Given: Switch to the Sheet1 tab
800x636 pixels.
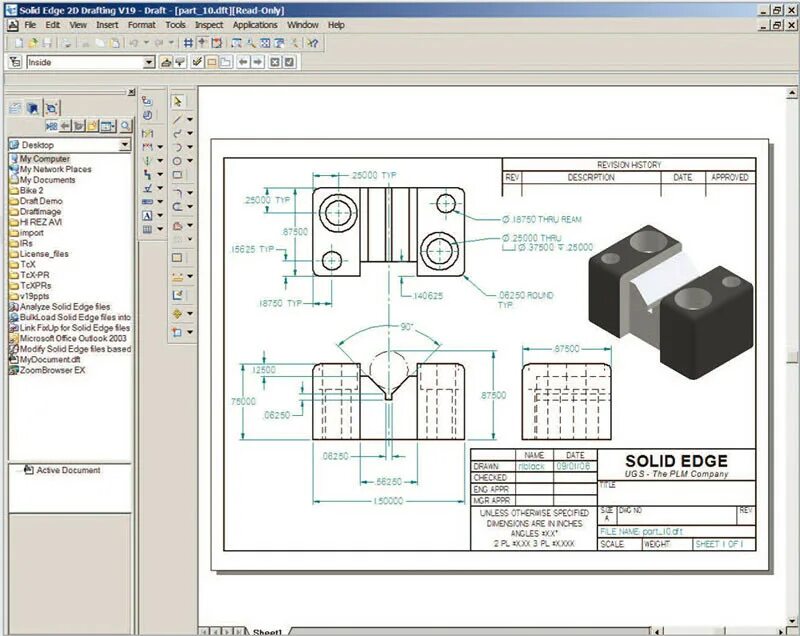Looking at the screenshot, I should pos(267,632).
